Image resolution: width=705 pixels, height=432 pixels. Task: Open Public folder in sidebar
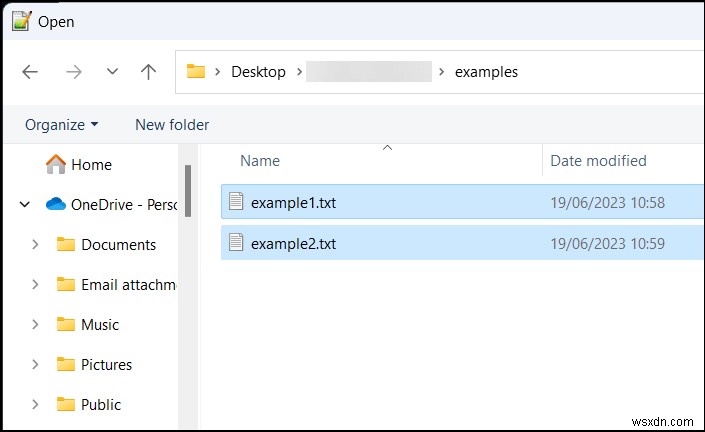click(101, 405)
